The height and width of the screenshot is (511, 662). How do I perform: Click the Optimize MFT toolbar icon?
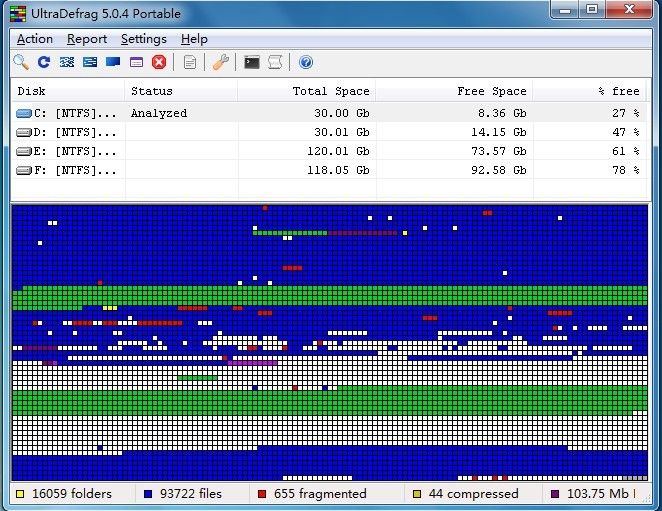(x=136, y=62)
